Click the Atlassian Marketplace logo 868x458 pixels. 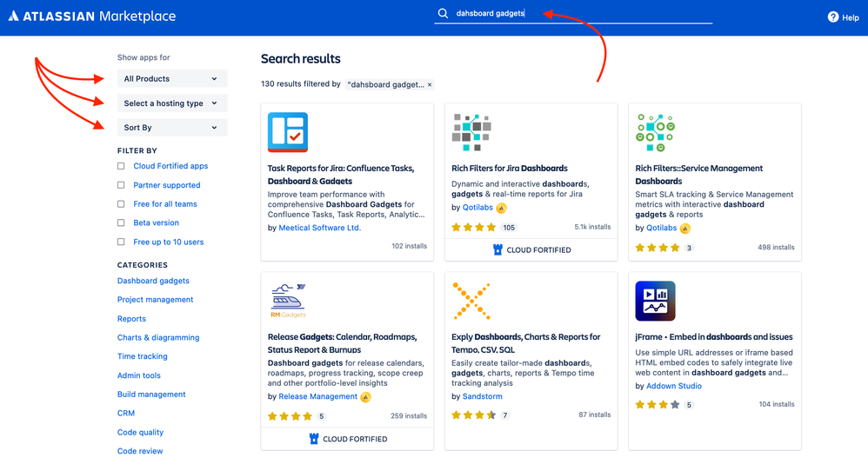tap(92, 17)
